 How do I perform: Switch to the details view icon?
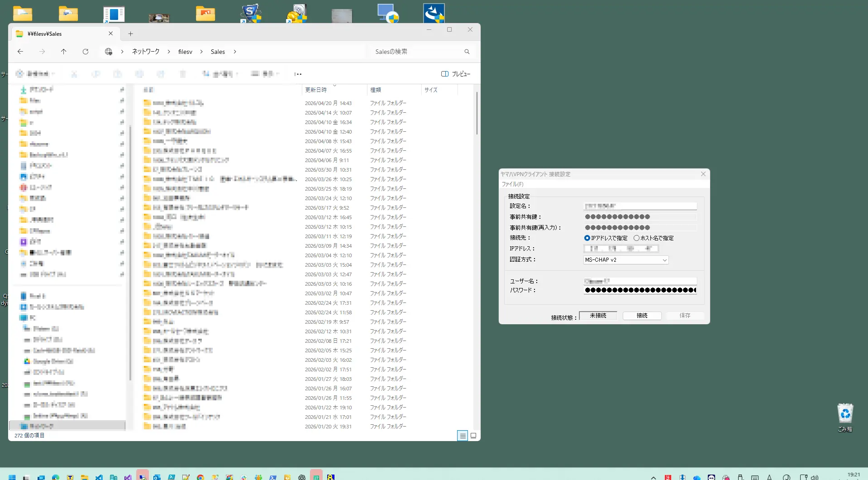pos(462,436)
